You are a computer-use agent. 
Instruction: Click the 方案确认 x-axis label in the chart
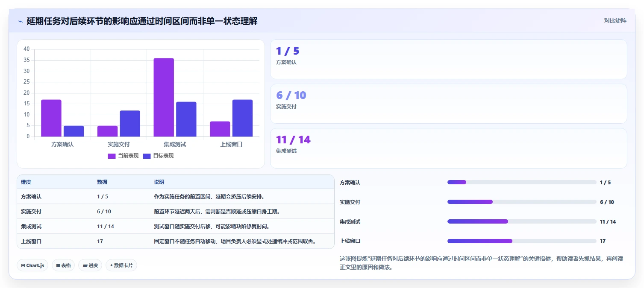62,144
